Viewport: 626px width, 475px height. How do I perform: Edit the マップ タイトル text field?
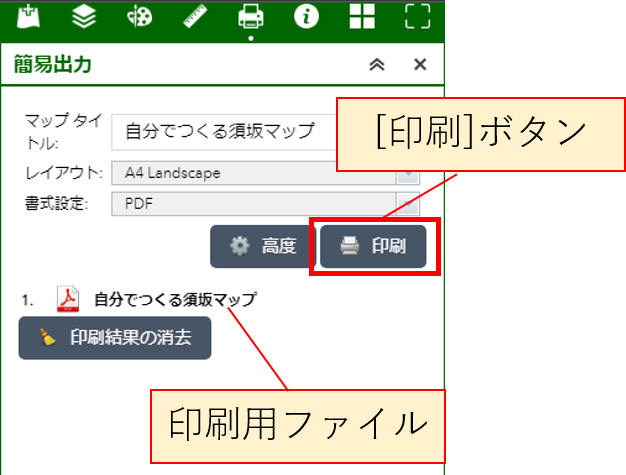pos(224,132)
